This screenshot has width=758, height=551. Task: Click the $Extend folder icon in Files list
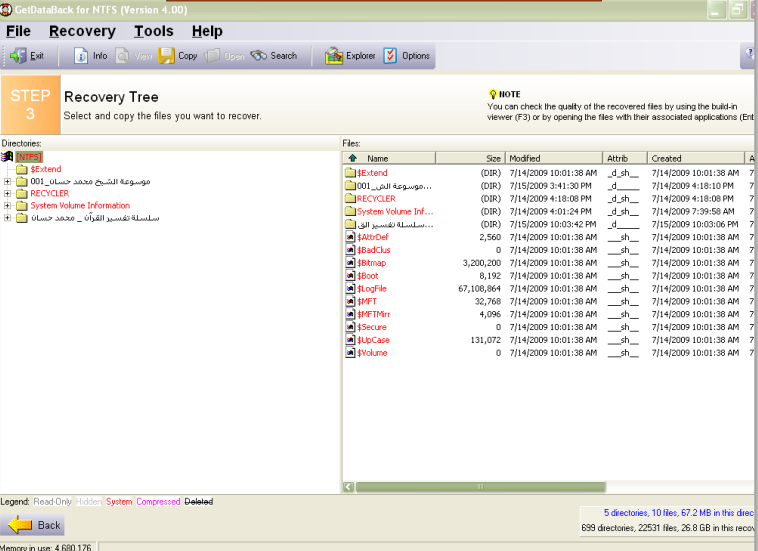(x=350, y=173)
